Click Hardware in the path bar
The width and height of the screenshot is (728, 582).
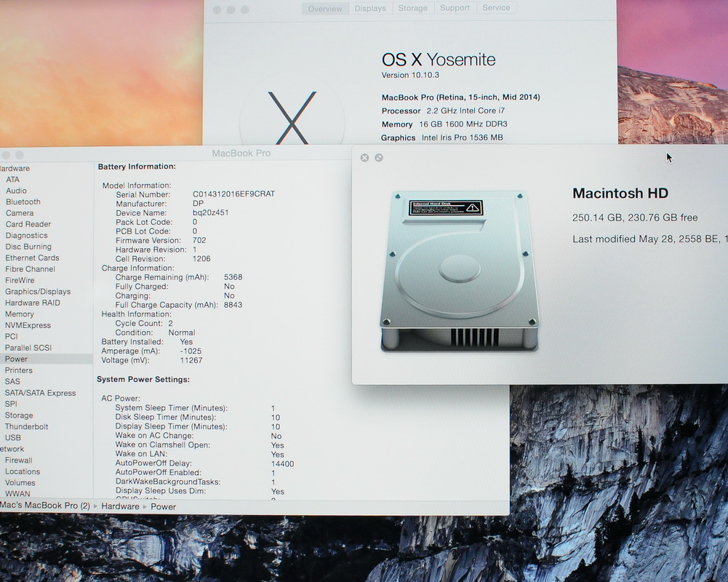(120, 506)
